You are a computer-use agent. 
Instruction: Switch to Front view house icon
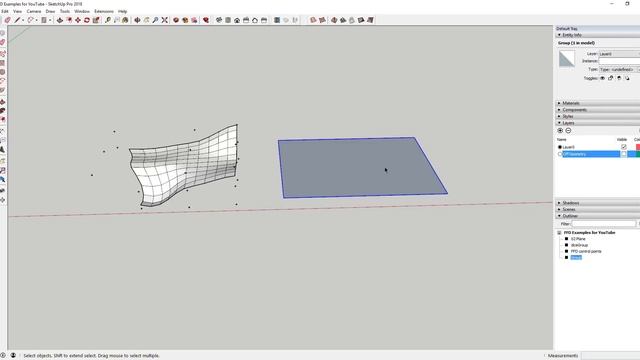point(237,20)
